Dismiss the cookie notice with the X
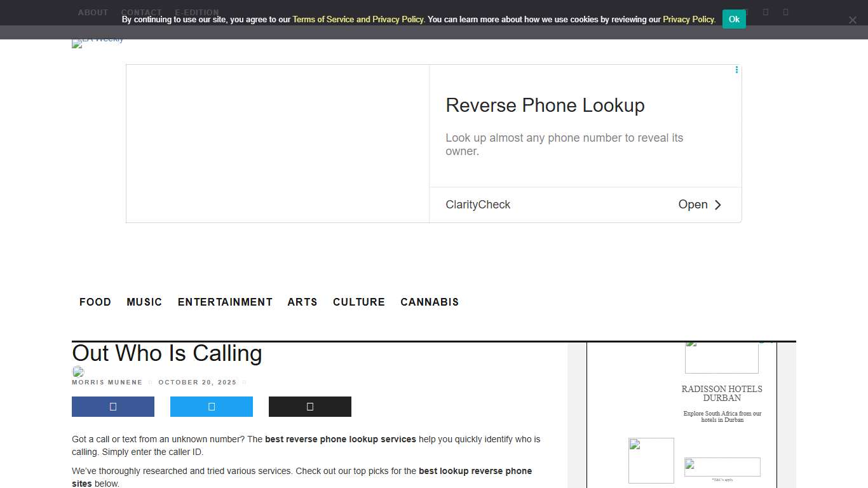The image size is (868, 488). pos(852,20)
